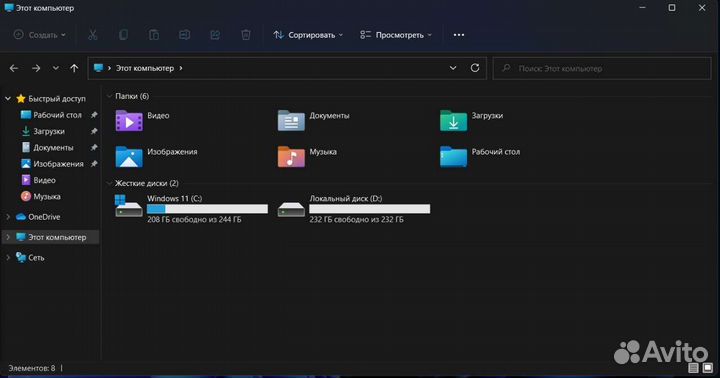Open recent locations dropdown arrow

click(56, 68)
